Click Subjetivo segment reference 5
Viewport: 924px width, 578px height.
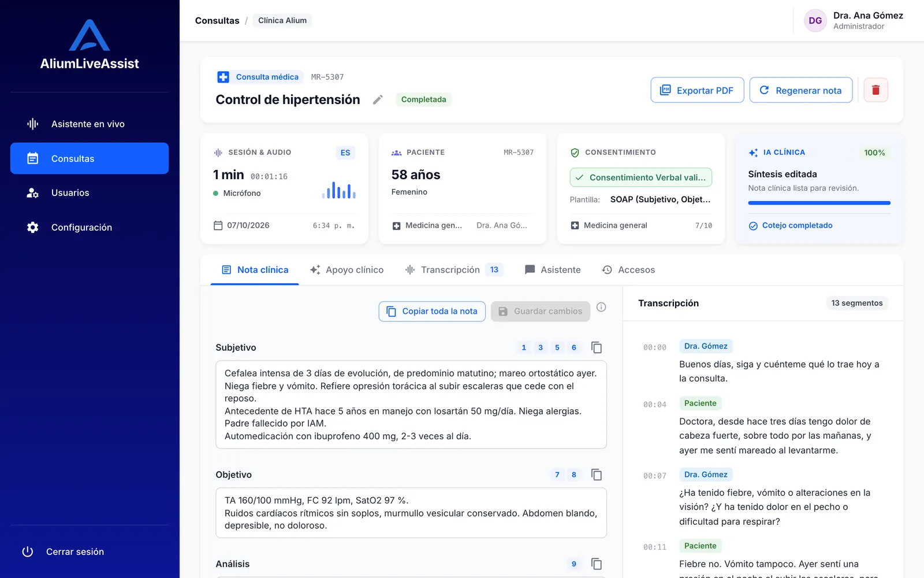557,347
